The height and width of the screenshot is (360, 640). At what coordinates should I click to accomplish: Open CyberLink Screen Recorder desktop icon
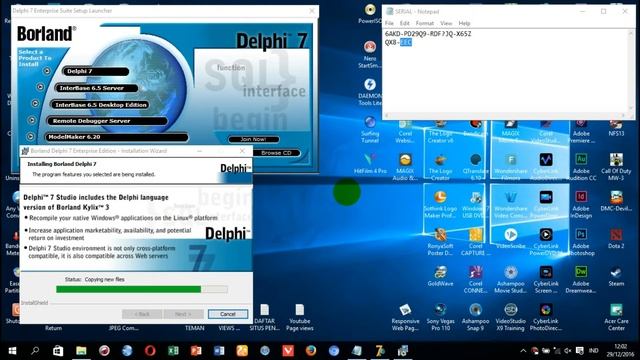pyautogui.click(x=546, y=279)
